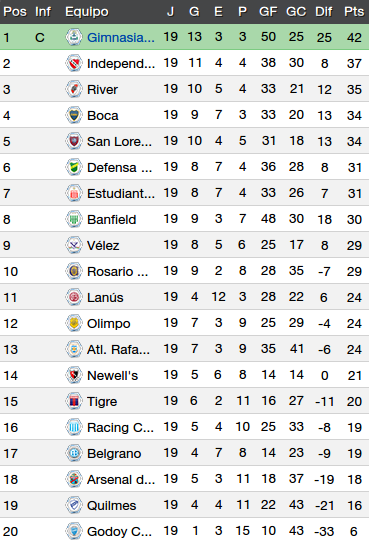Click Belgrano team name

click(x=114, y=453)
